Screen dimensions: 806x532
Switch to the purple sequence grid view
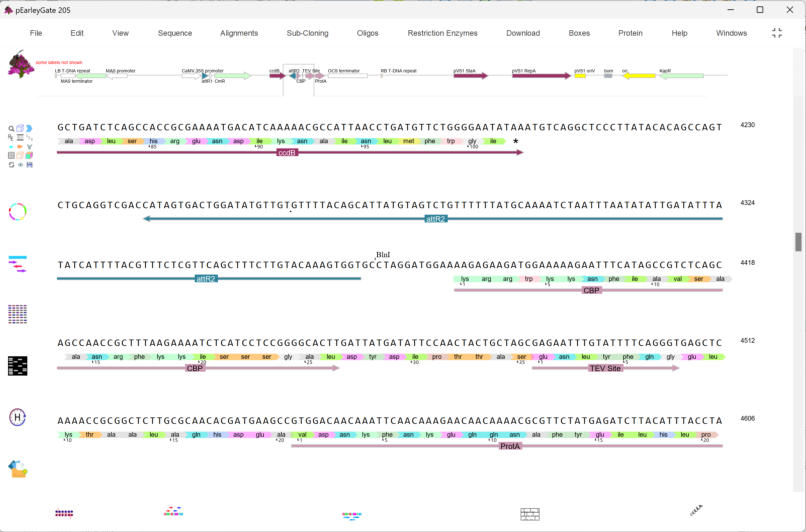pyautogui.click(x=17, y=313)
